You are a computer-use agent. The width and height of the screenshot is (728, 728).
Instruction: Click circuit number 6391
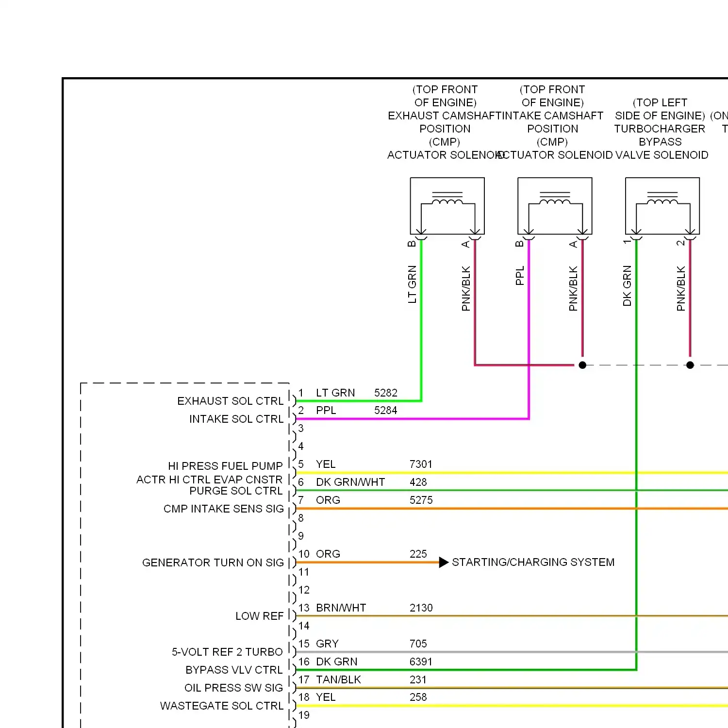click(421, 662)
